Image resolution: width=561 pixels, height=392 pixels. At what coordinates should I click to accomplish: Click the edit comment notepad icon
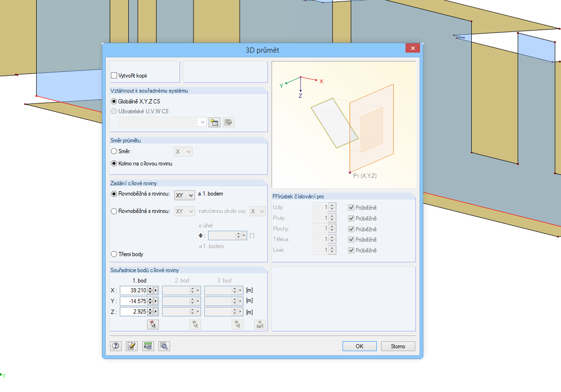click(132, 346)
